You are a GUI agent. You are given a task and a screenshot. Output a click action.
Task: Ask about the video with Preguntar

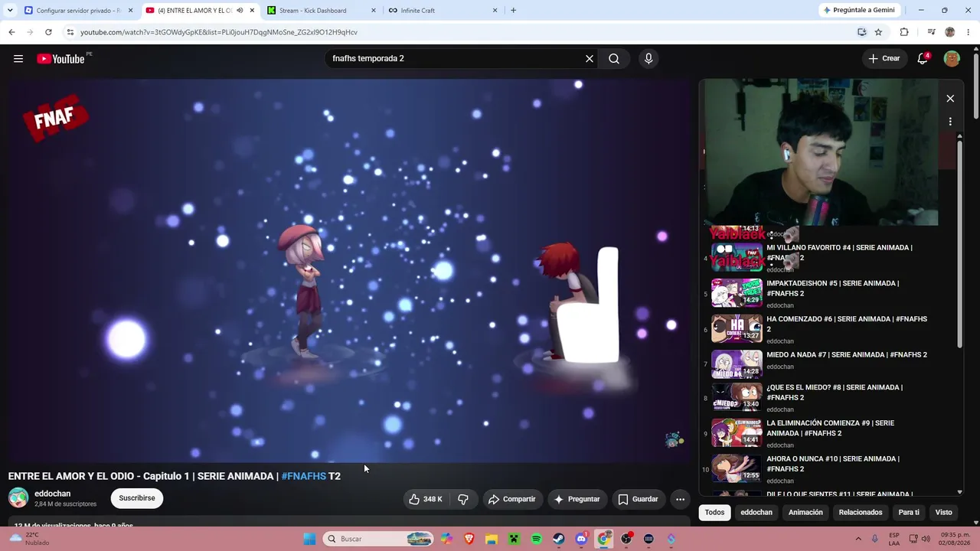pos(577,499)
